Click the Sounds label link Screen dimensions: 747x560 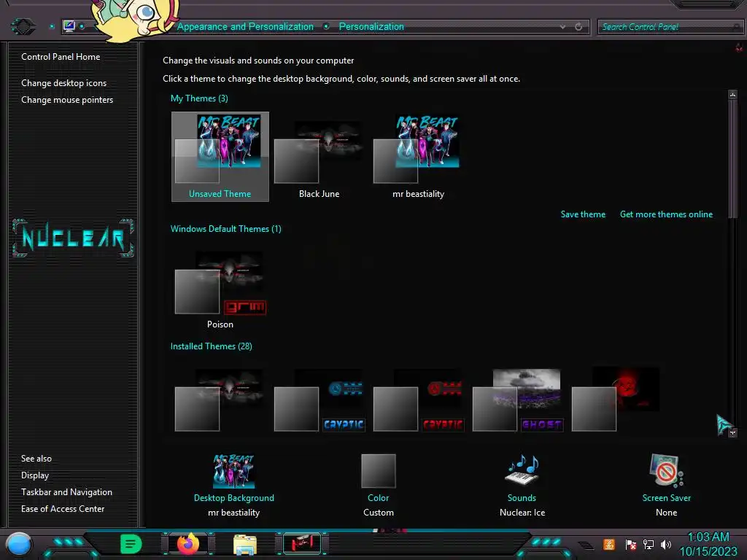(522, 497)
